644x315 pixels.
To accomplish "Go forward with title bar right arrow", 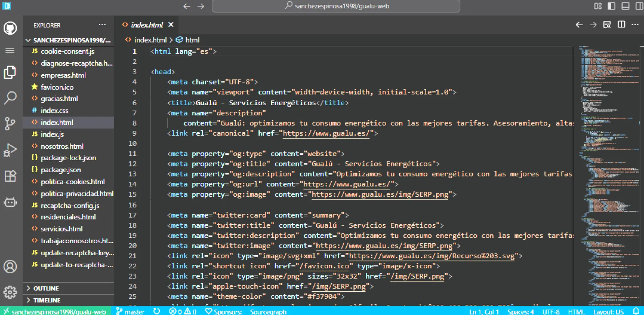I will point(201,6).
